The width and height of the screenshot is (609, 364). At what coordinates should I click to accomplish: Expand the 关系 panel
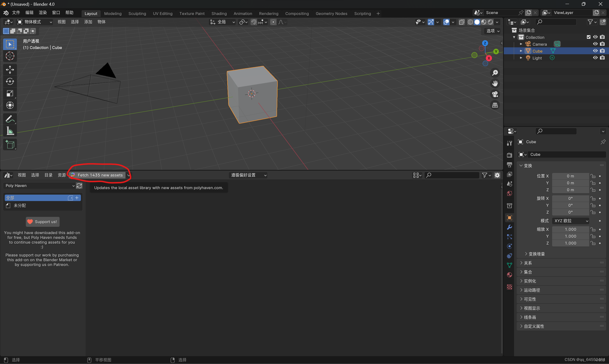pos(528,263)
